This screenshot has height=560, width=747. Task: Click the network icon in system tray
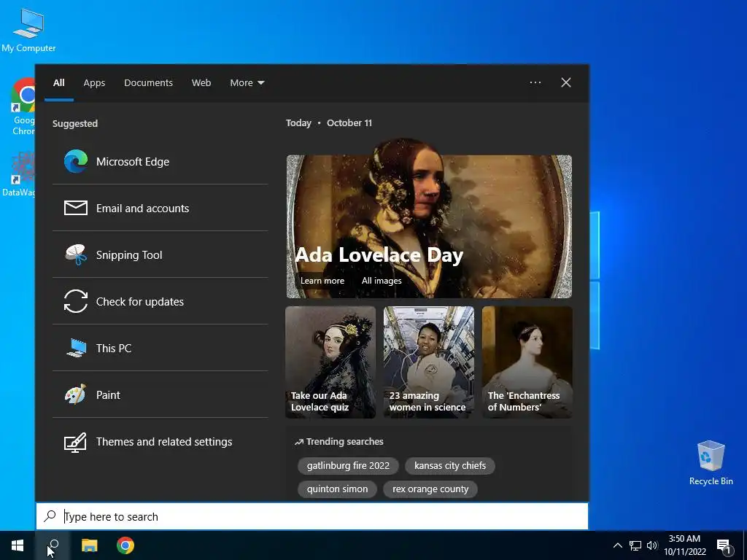635,545
